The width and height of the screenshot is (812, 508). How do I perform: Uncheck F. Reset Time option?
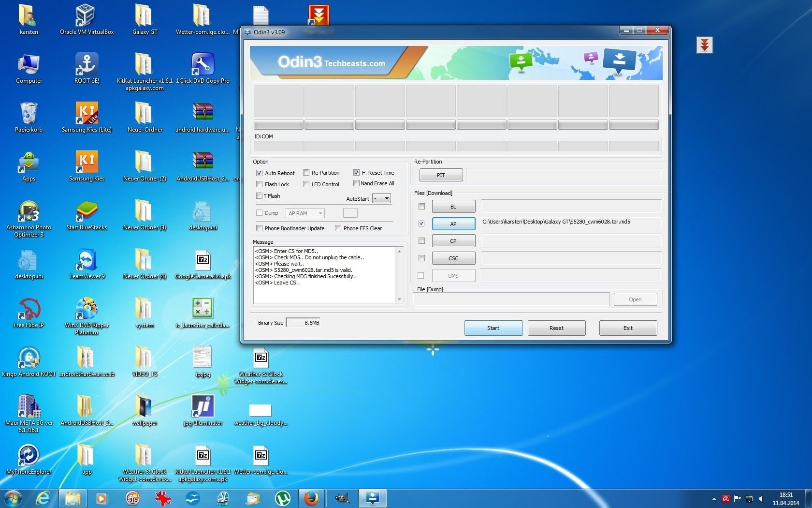tap(356, 172)
